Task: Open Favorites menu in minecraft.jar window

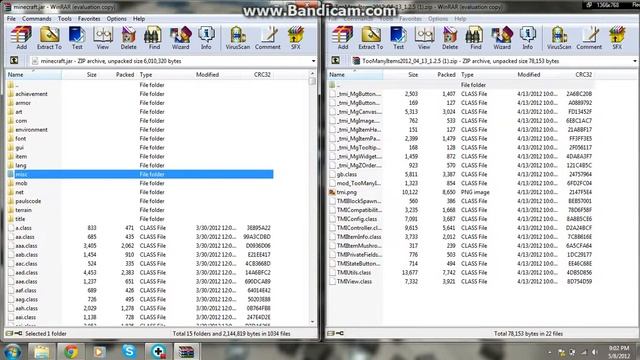Action: click(x=89, y=19)
